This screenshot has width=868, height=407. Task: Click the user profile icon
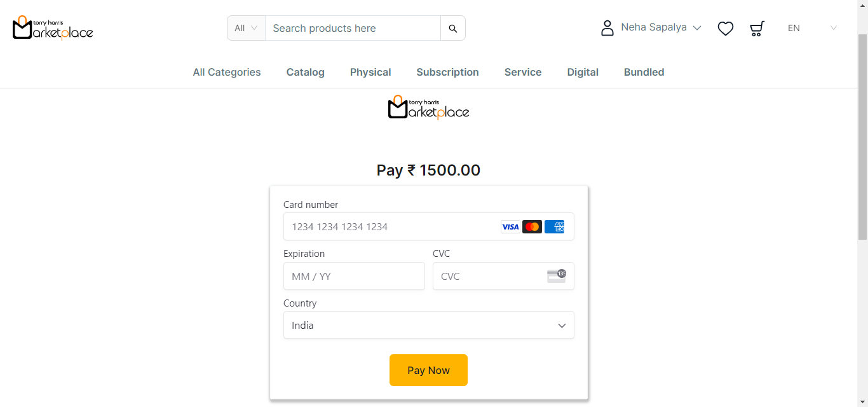pos(607,28)
